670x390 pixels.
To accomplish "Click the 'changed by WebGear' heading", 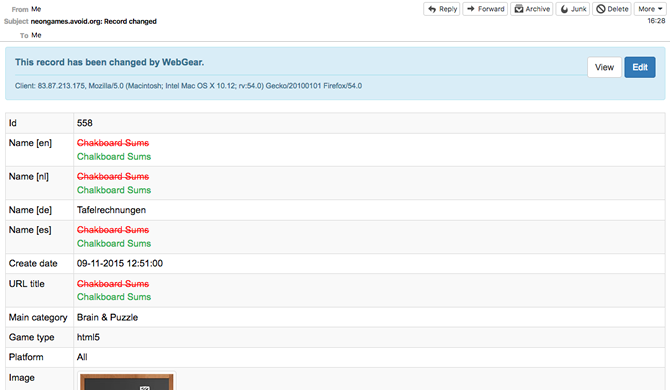I will coord(109,62).
